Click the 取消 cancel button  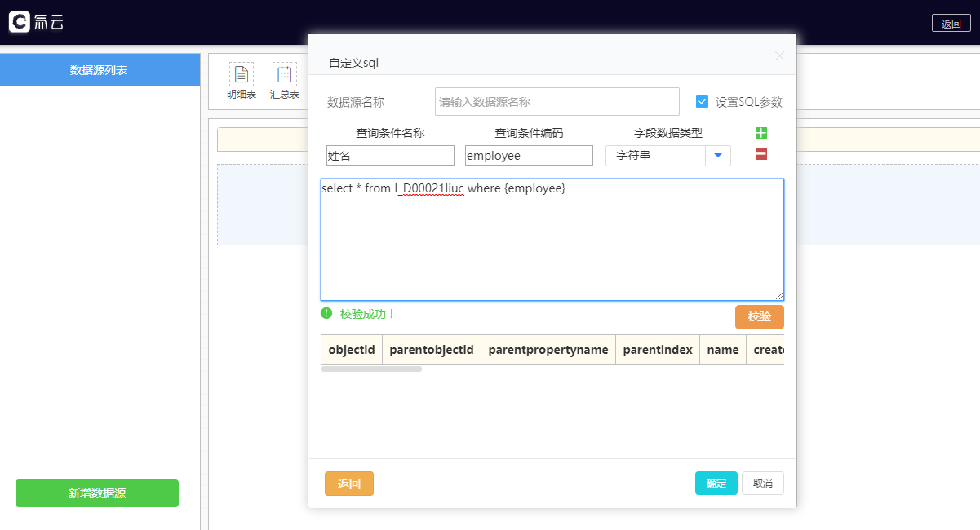coord(762,484)
